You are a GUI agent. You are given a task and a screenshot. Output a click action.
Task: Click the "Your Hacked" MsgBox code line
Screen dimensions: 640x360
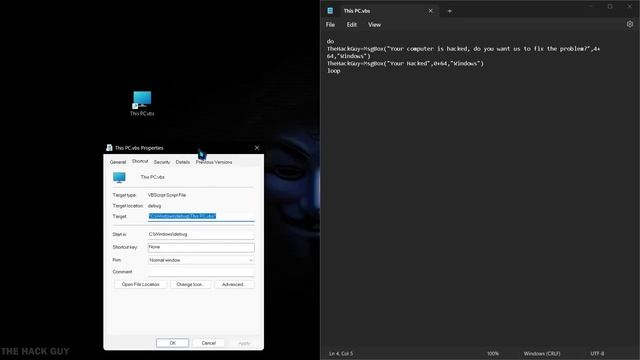pyautogui.click(x=405, y=63)
